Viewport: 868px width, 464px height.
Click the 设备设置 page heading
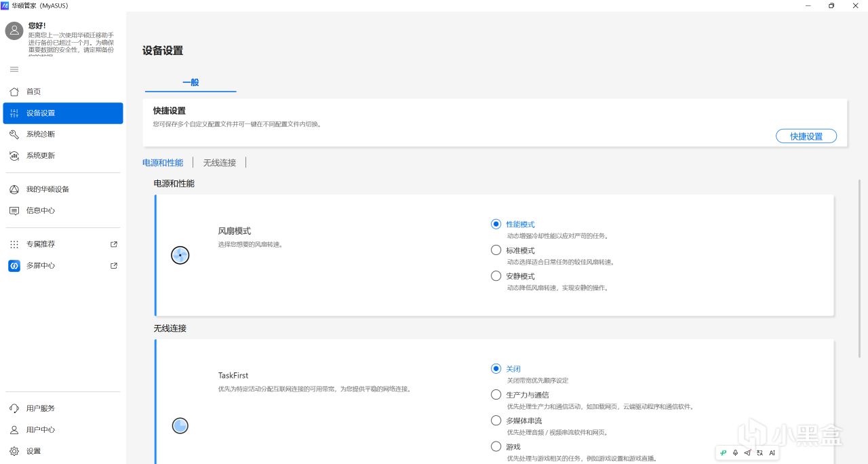(163, 50)
